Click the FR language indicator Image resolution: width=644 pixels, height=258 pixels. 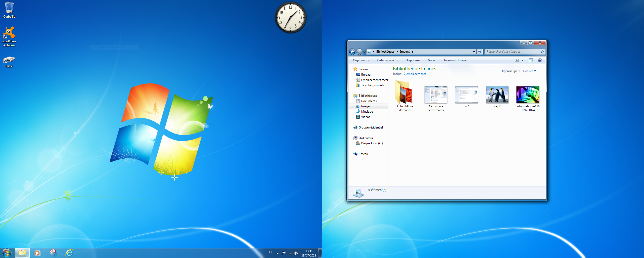tap(271, 252)
